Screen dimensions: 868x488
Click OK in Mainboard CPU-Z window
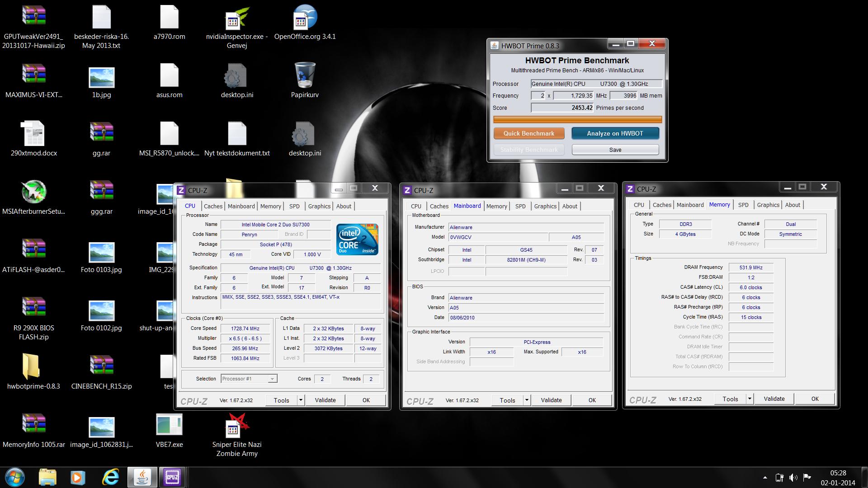click(592, 400)
